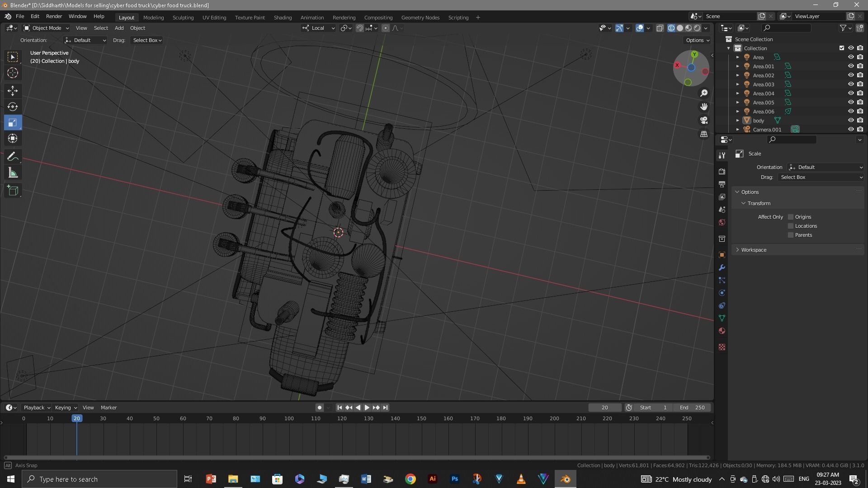This screenshot has height=488, width=868.
Task: Play the animation forward
Action: click(367, 408)
